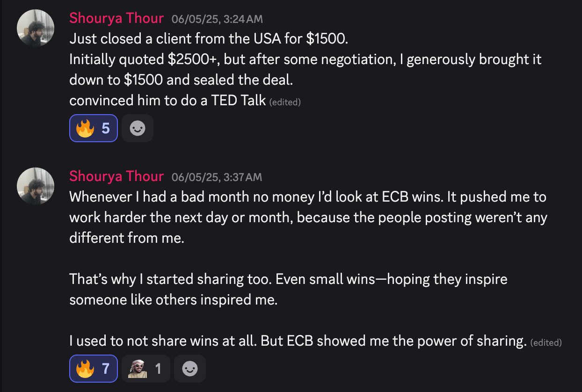Click the text 'I used to not share wins'

(146, 341)
